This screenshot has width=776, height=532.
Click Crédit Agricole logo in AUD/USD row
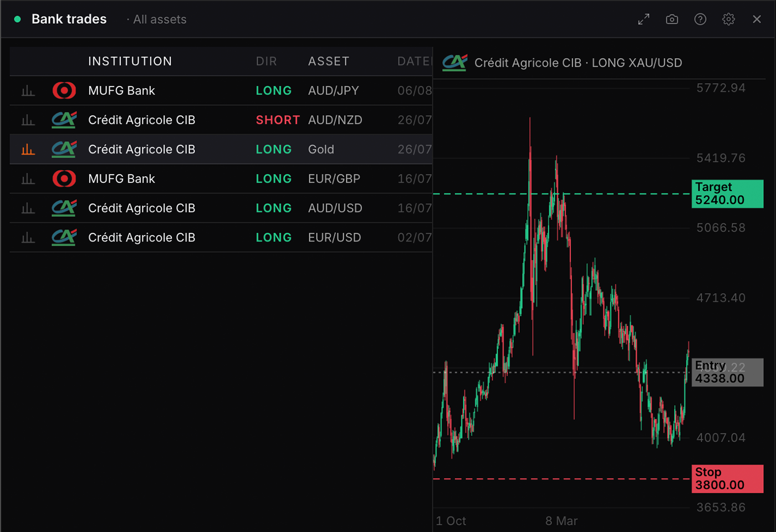tap(64, 208)
